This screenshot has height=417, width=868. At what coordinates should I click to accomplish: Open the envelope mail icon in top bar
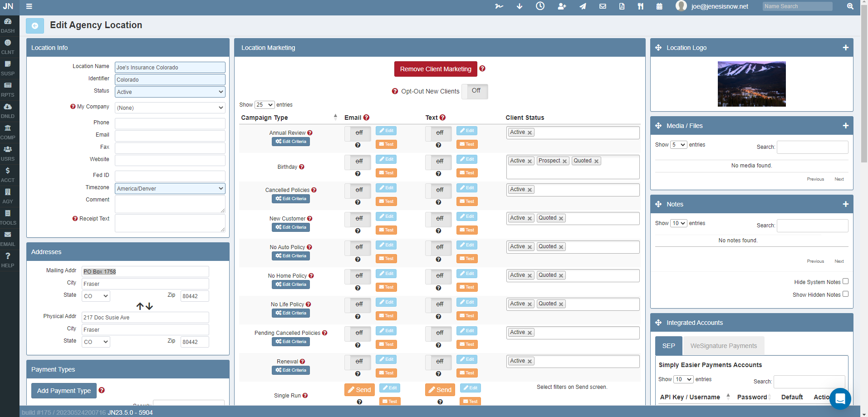pos(603,6)
